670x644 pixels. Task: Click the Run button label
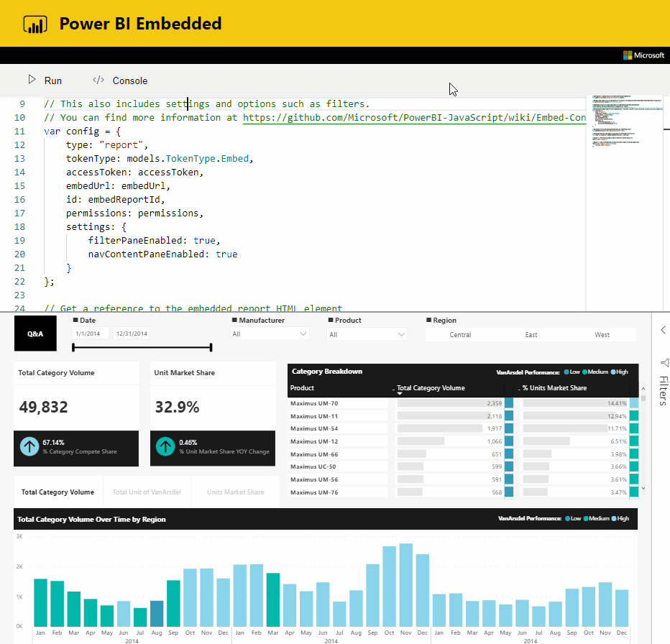[53, 80]
